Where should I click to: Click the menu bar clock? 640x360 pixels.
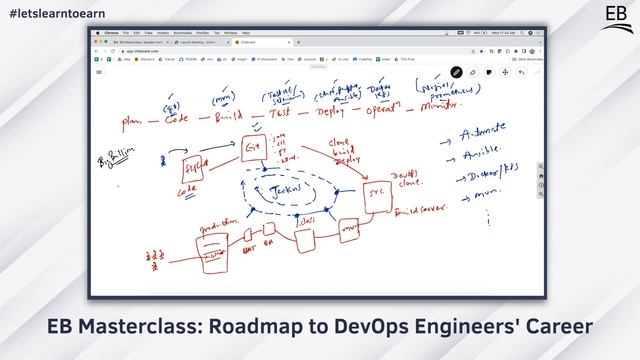pyautogui.click(x=504, y=33)
